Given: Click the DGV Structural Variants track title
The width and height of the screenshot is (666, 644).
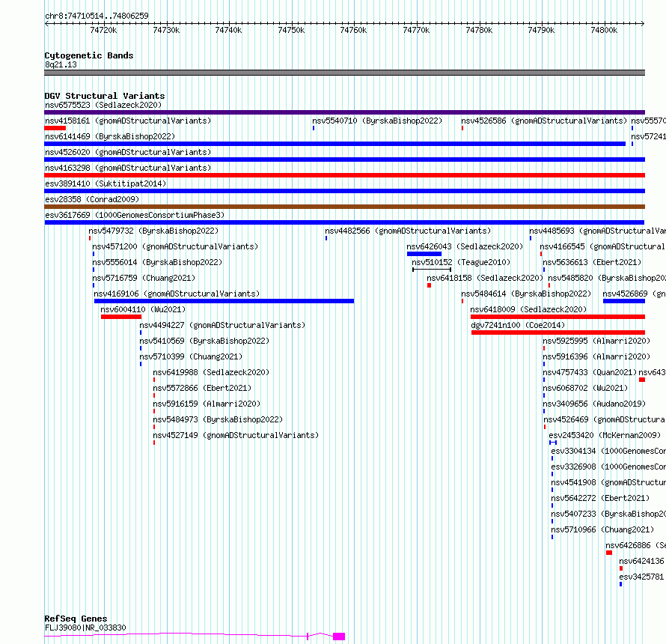Looking at the screenshot, I should pyautogui.click(x=105, y=96).
